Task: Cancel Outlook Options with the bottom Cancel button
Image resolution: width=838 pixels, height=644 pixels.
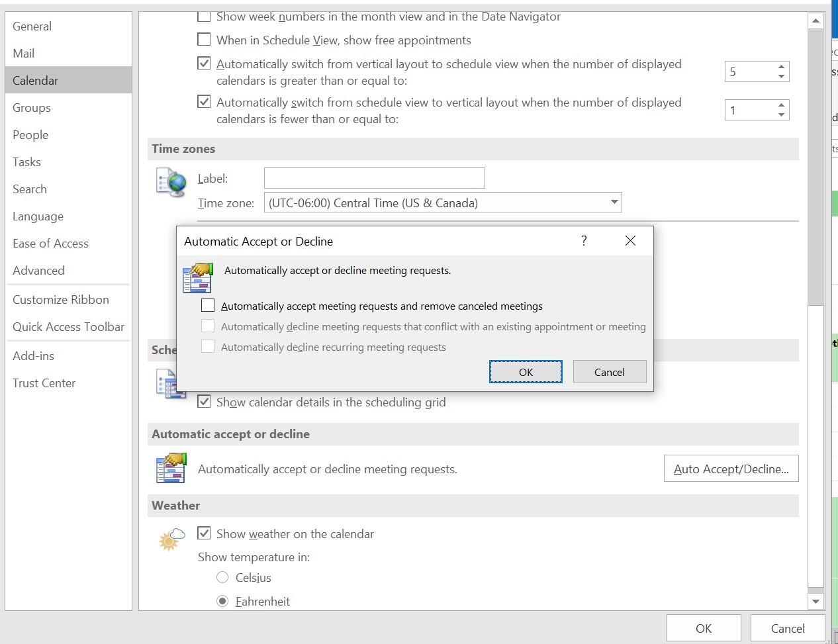Action: (788, 628)
